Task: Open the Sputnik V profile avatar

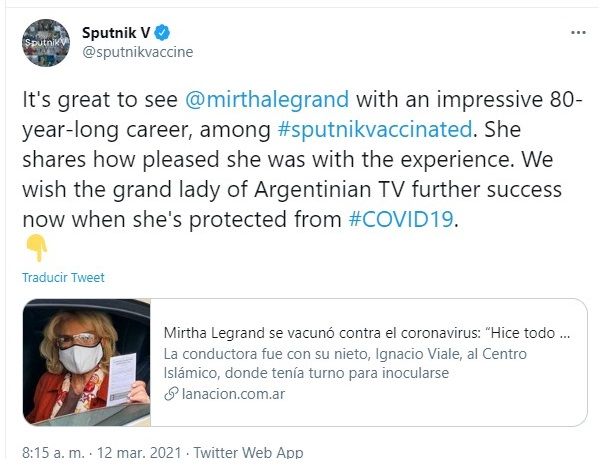Action: click(x=46, y=43)
